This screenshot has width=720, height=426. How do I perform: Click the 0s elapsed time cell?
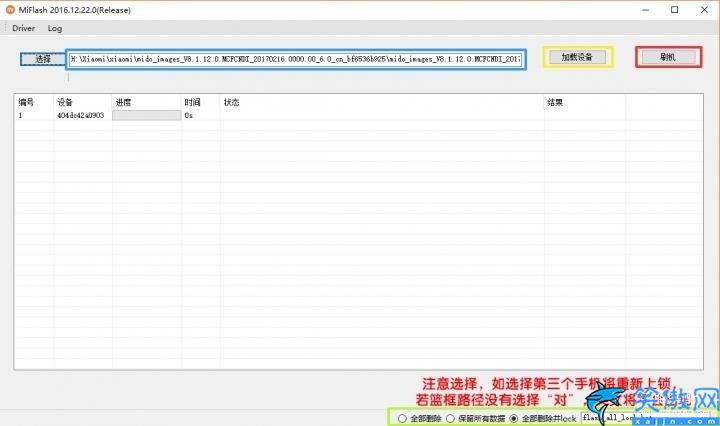(189, 115)
